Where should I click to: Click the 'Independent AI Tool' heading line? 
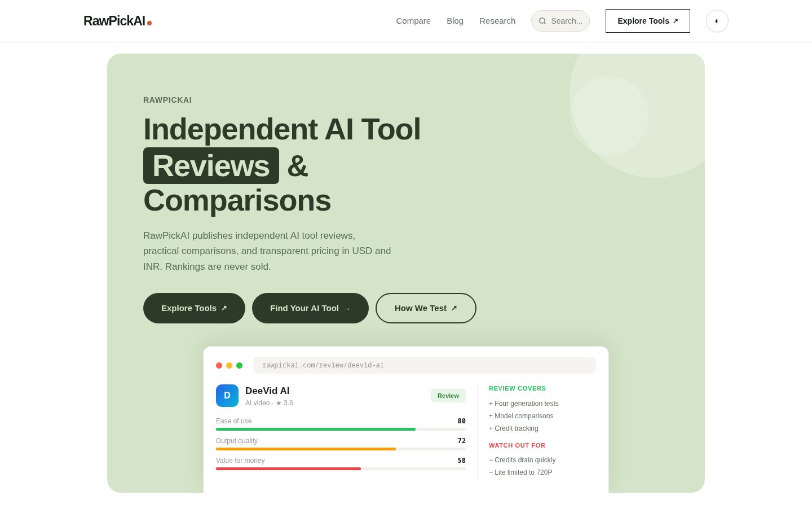(x=282, y=129)
